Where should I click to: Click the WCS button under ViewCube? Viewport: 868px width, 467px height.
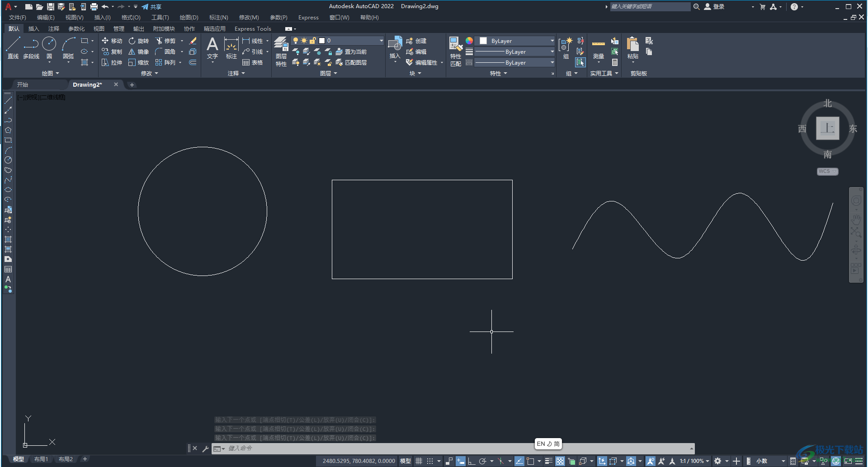827,172
